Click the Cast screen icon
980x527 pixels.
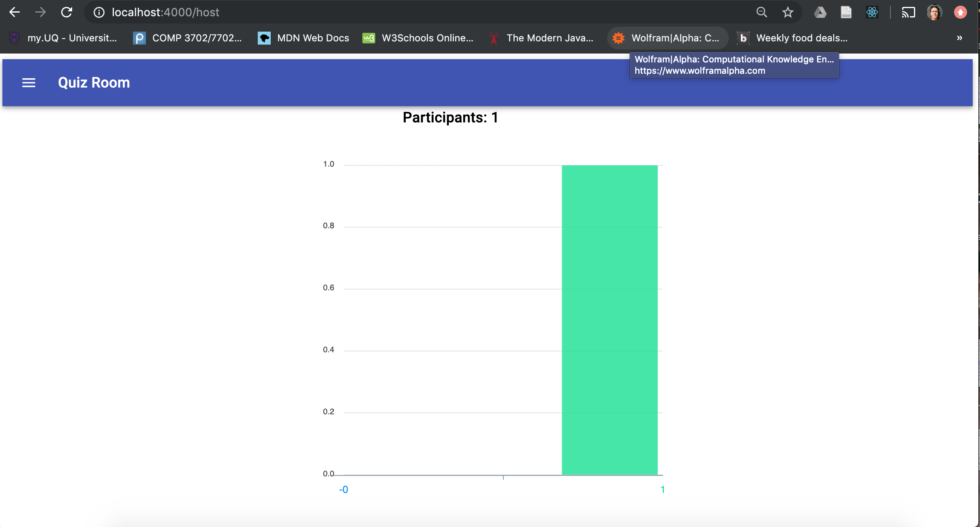pyautogui.click(x=908, y=13)
